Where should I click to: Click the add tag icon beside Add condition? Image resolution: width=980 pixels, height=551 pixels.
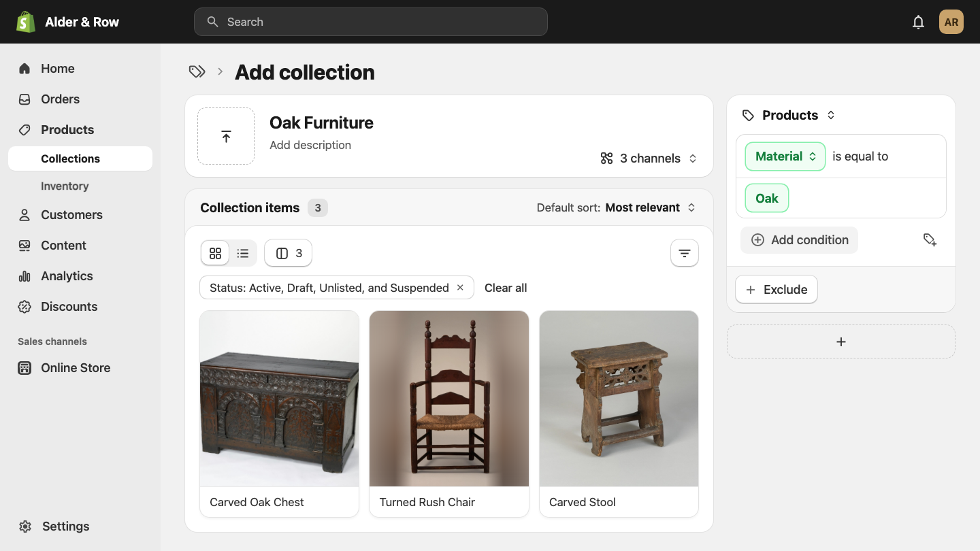click(x=930, y=239)
